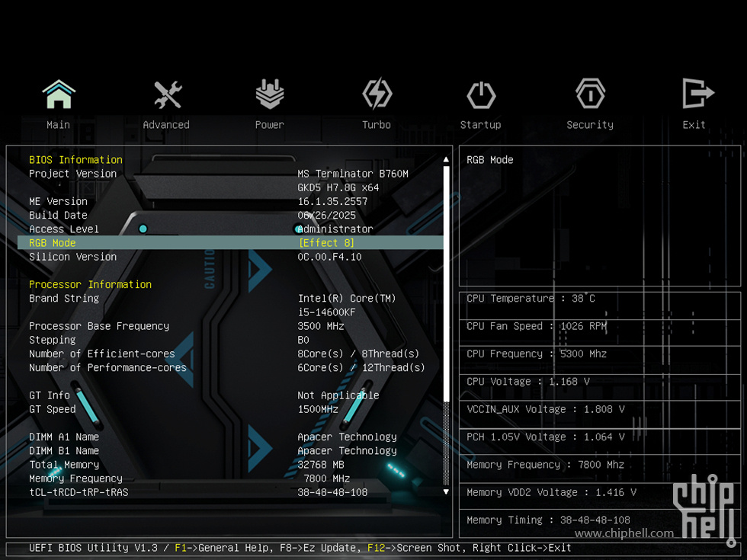The image size is (747, 560).
Task: Click the scroll up arrow of info list
Action: coord(446,159)
